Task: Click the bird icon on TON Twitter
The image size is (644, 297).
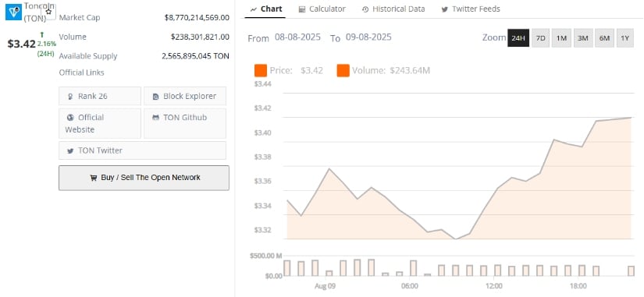Action: (70, 150)
